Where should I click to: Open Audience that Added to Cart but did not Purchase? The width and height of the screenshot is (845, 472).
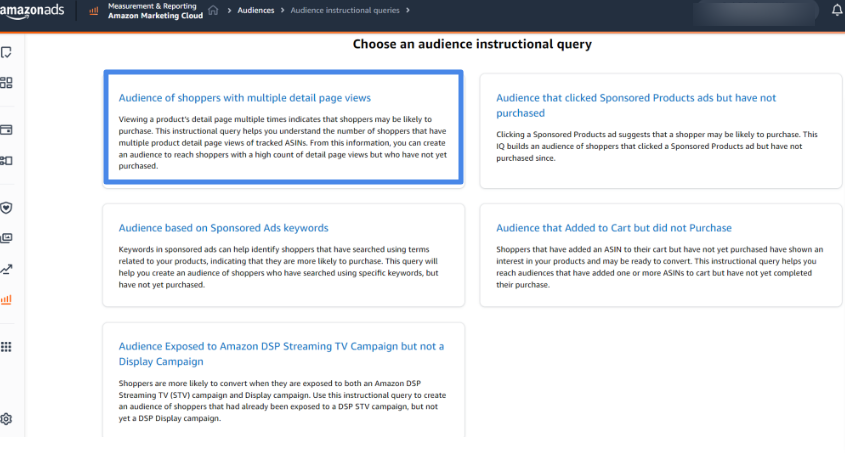click(614, 228)
